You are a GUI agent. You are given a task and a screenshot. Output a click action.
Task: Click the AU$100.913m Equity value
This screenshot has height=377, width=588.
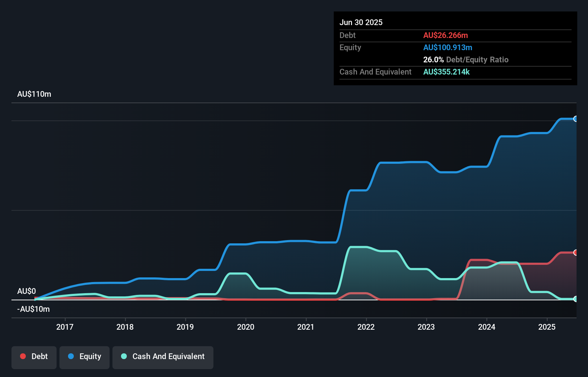[x=448, y=47]
